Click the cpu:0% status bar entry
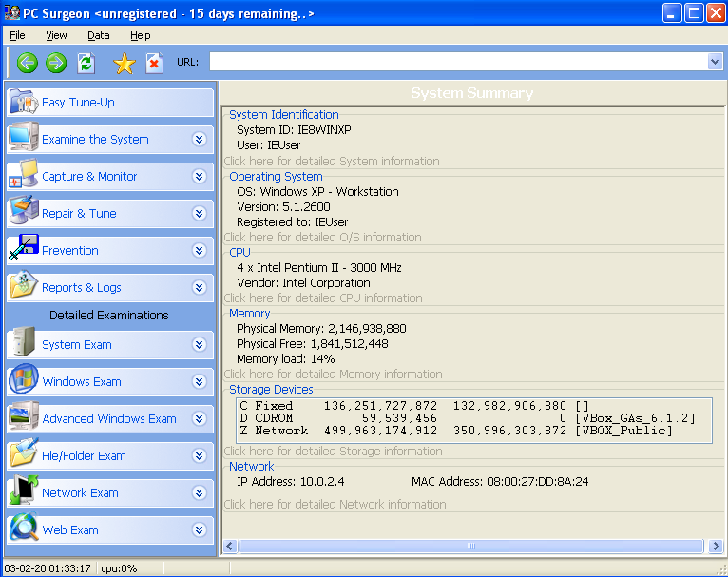Screen dimensions: 728x577 click(119, 568)
